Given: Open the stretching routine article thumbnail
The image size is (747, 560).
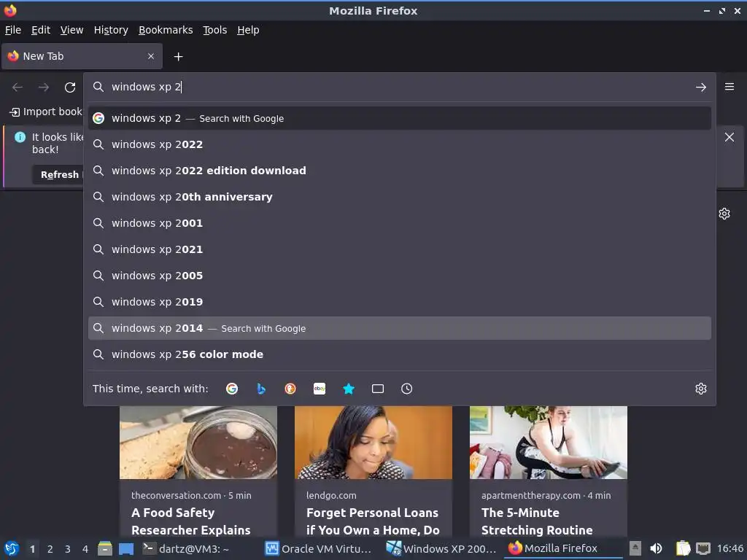Looking at the screenshot, I should (549, 443).
